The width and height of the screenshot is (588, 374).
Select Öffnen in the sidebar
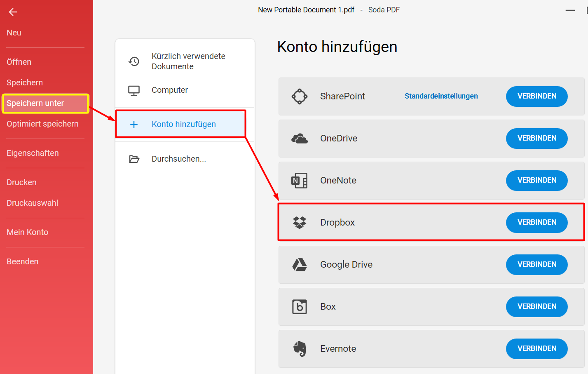[19, 62]
